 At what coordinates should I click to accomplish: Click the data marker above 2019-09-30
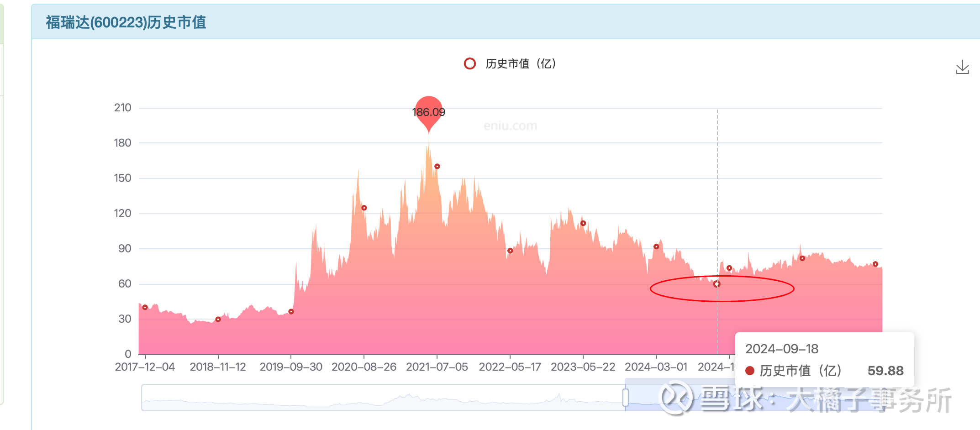(291, 312)
